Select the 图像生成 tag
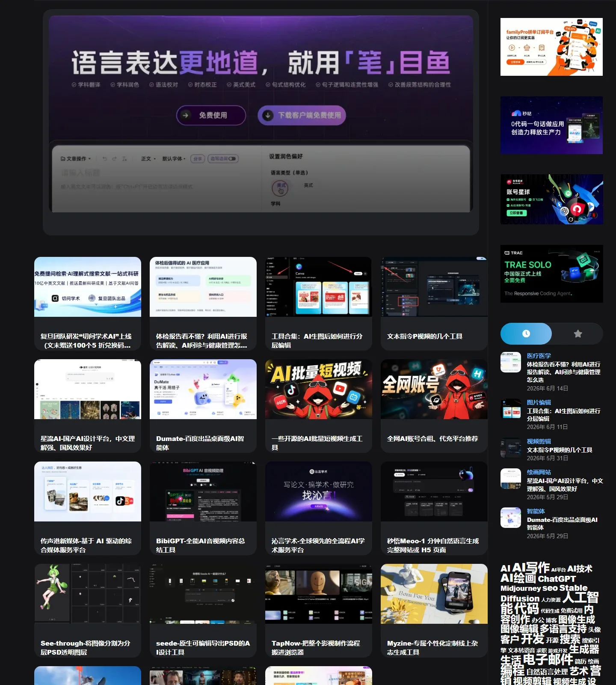The width and height of the screenshot is (616, 685). coord(577,619)
